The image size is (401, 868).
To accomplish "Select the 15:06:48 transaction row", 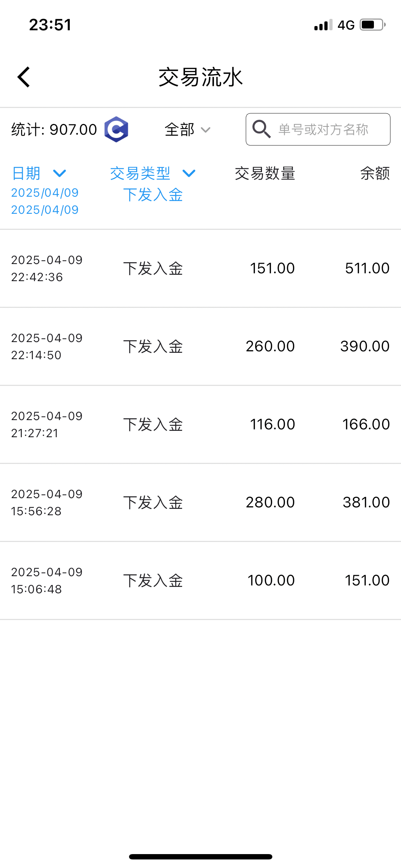I will 200,580.
